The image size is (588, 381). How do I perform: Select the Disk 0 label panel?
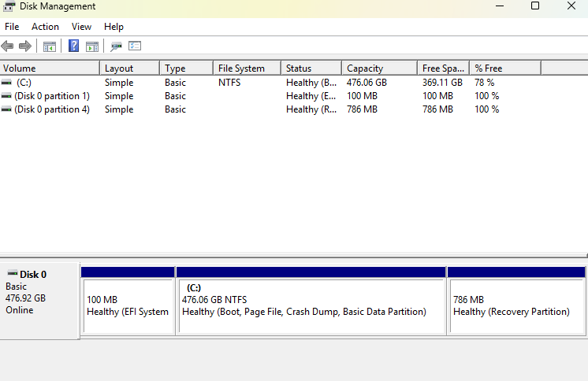coord(39,299)
